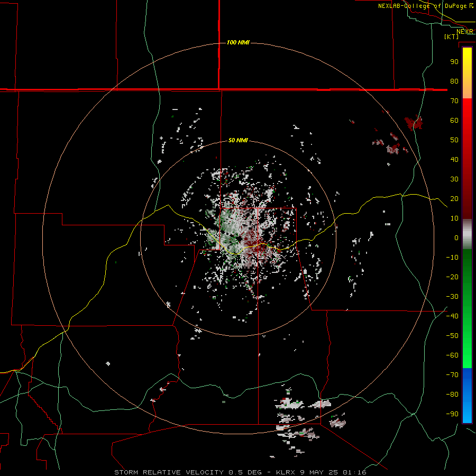Click the 30 value on velocity scale
476x476 pixels.
pos(454,179)
